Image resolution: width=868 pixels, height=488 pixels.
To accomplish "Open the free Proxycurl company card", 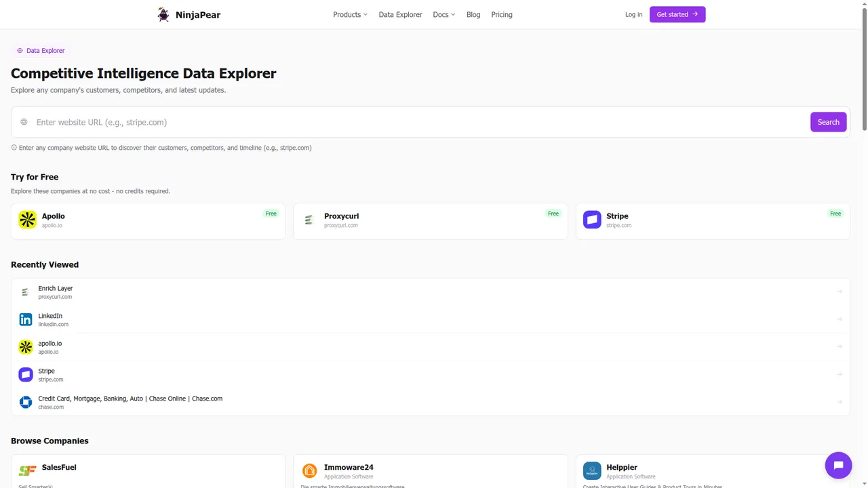I will [x=431, y=221].
